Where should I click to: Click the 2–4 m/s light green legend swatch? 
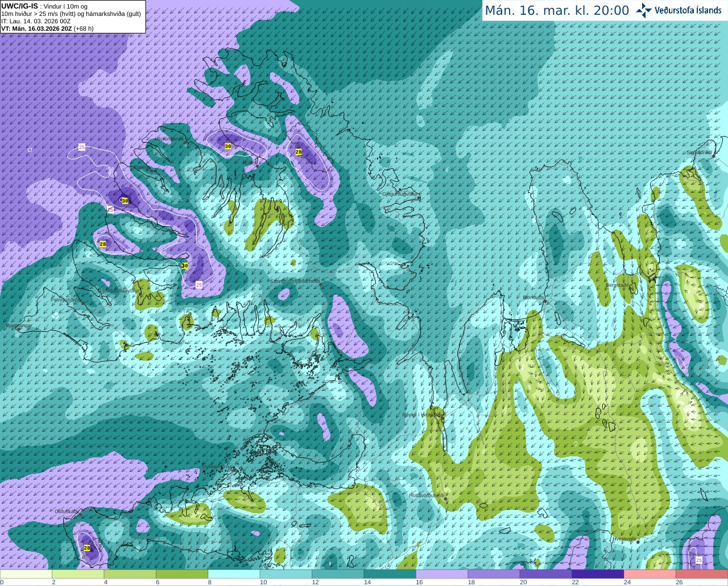78,574
